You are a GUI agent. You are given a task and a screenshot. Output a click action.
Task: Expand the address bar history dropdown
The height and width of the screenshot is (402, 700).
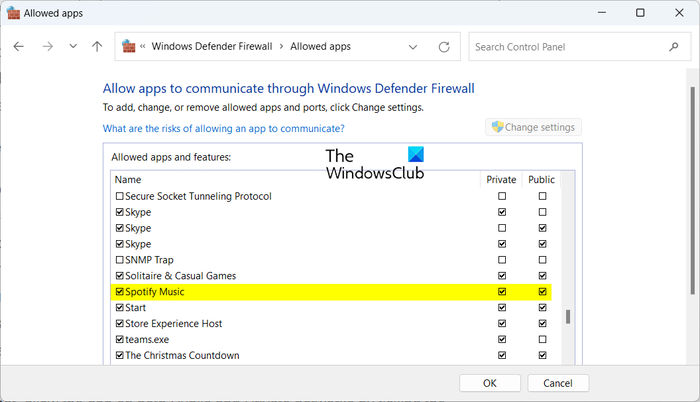pyautogui.click(x=414, y=47)
